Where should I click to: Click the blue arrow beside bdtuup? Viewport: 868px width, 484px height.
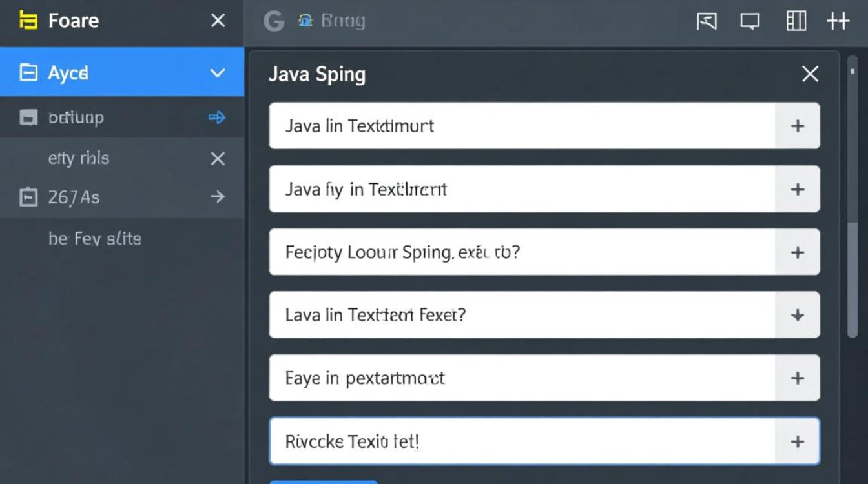[x=217, y=117]
